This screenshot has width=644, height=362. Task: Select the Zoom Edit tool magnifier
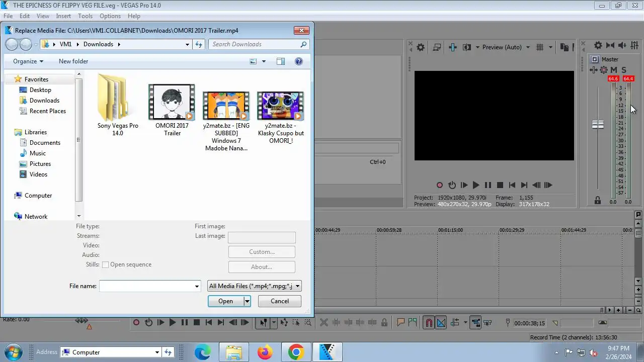pos(308,323)
